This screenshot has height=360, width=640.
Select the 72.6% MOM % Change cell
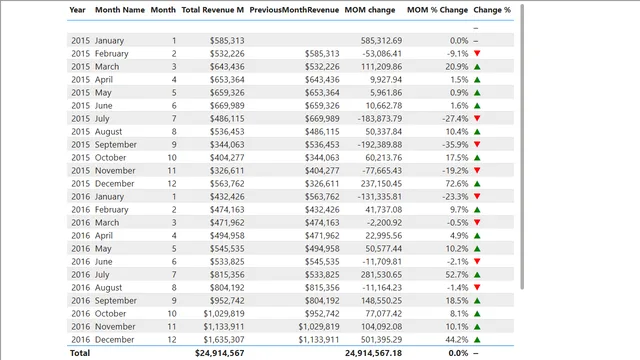456,184
